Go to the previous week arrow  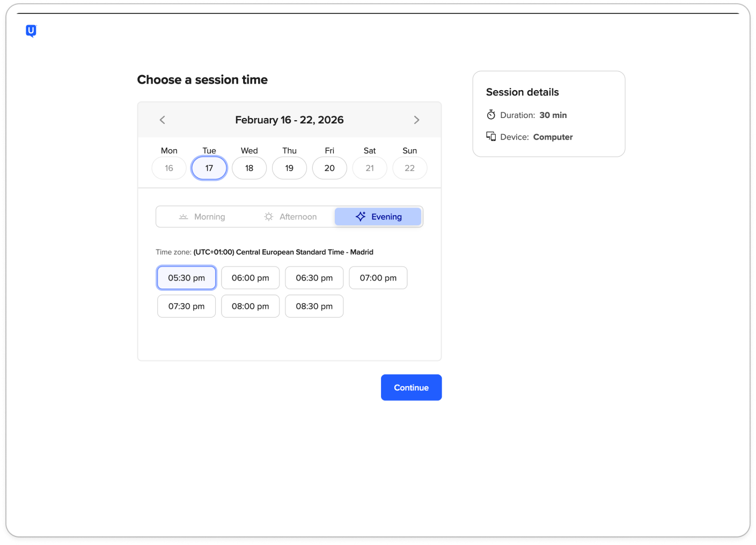point(163,120)
